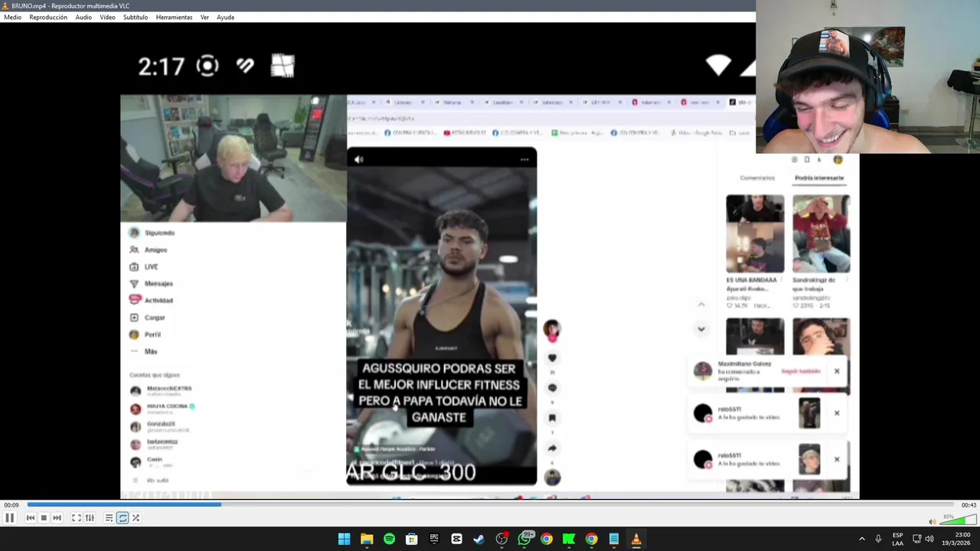Toggle the total duration label 00:43
The width and height of the screenshot is (980, 551).
[x=969, y=505]
